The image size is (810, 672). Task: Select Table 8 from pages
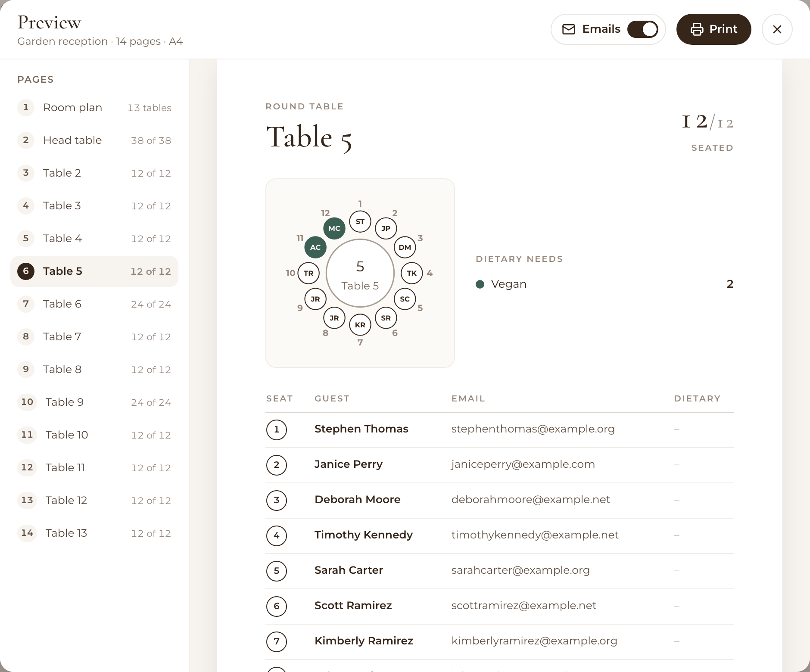94,370
